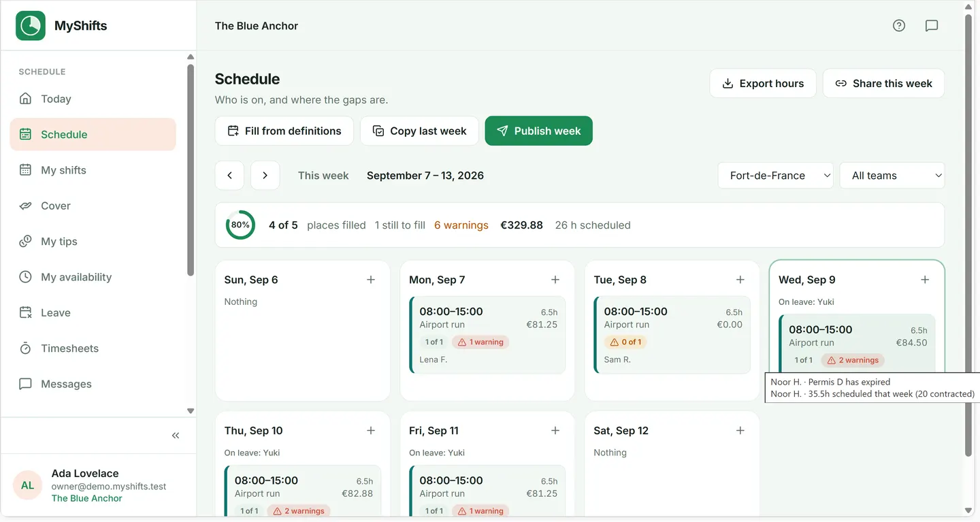
Task: Click the Timesheets stopwatch icon
Action: (x=25, y=348)
